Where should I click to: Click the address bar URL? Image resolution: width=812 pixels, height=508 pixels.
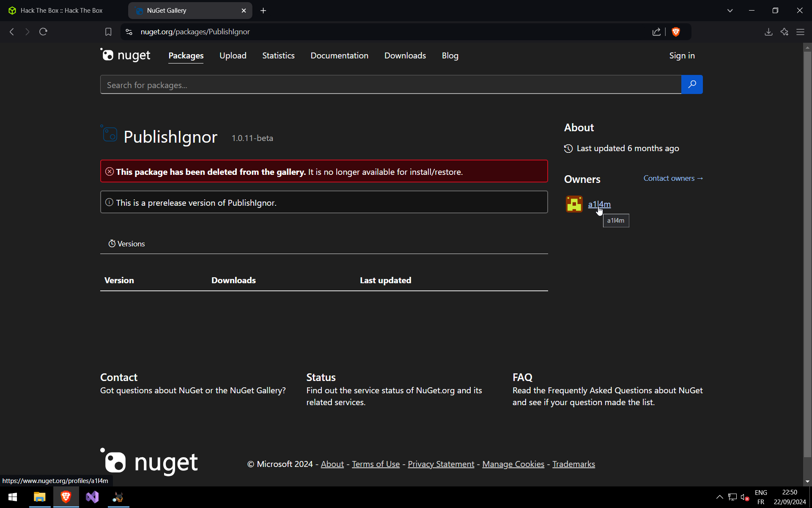coord(195,32)
